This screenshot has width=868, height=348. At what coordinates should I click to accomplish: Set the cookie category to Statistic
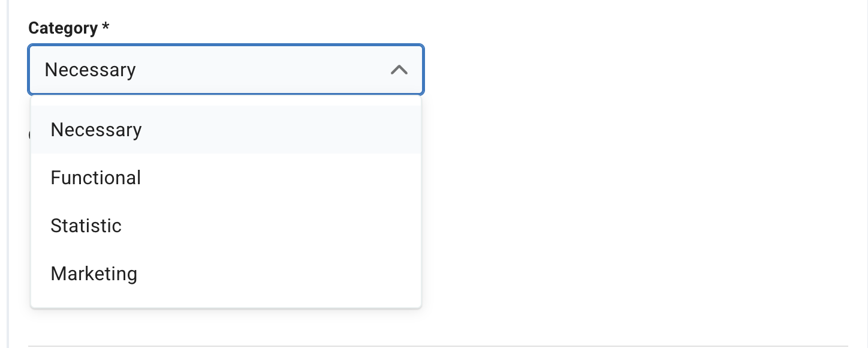pyautogui.click(x=86, y=226)
